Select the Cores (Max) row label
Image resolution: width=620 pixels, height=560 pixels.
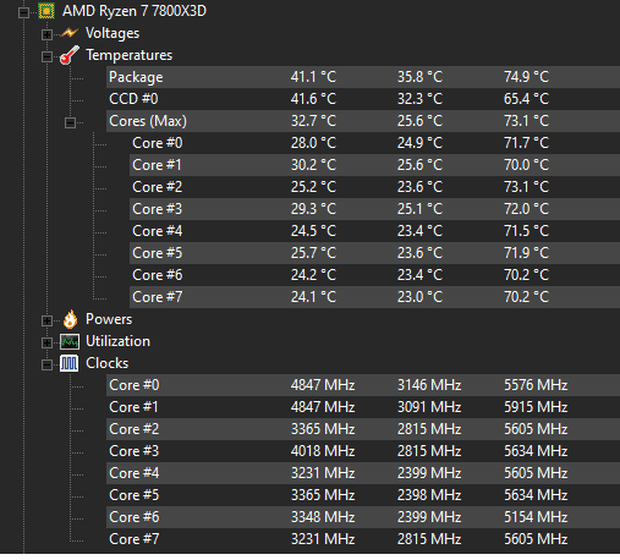click(x=148, y=121)
